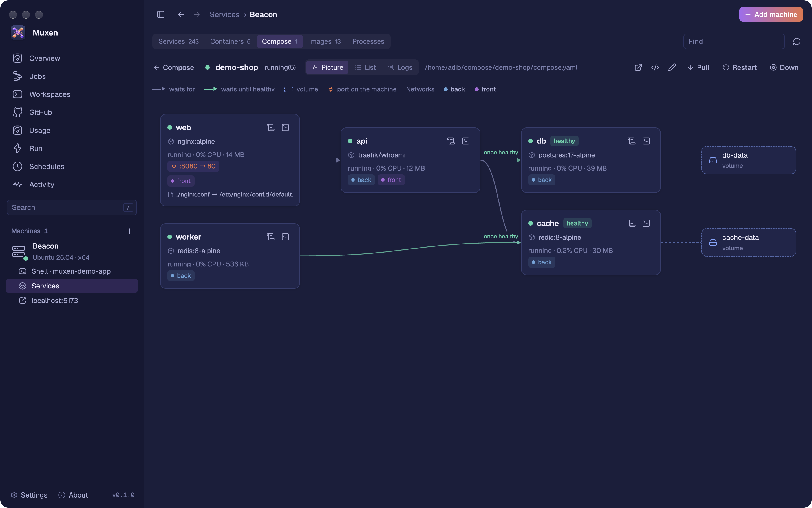812x508 pixels.
Task: Switch to List view
Action: (365, 68)
